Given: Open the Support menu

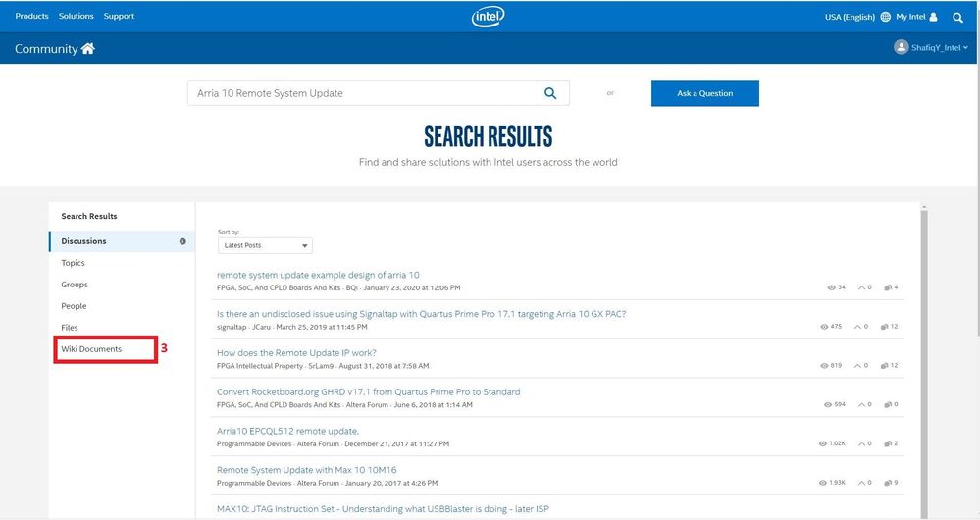Looking at the screenshot, I should pos(119,17).
